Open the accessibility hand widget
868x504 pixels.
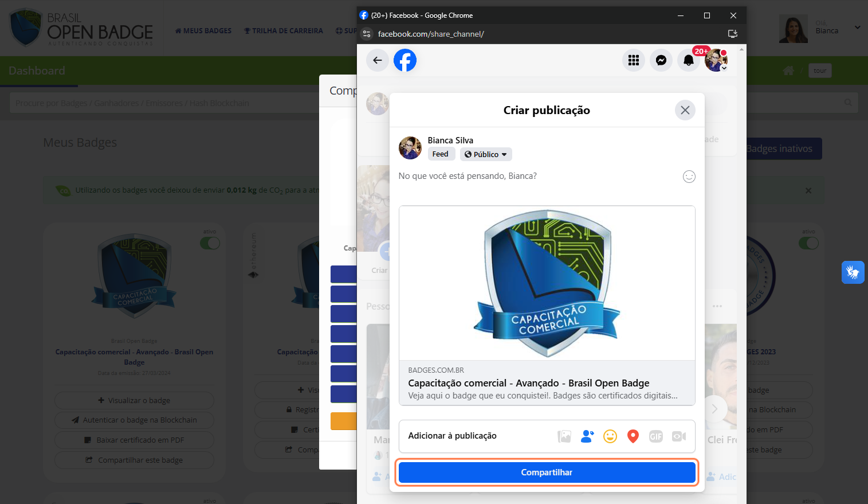click(x=853, y=272)
